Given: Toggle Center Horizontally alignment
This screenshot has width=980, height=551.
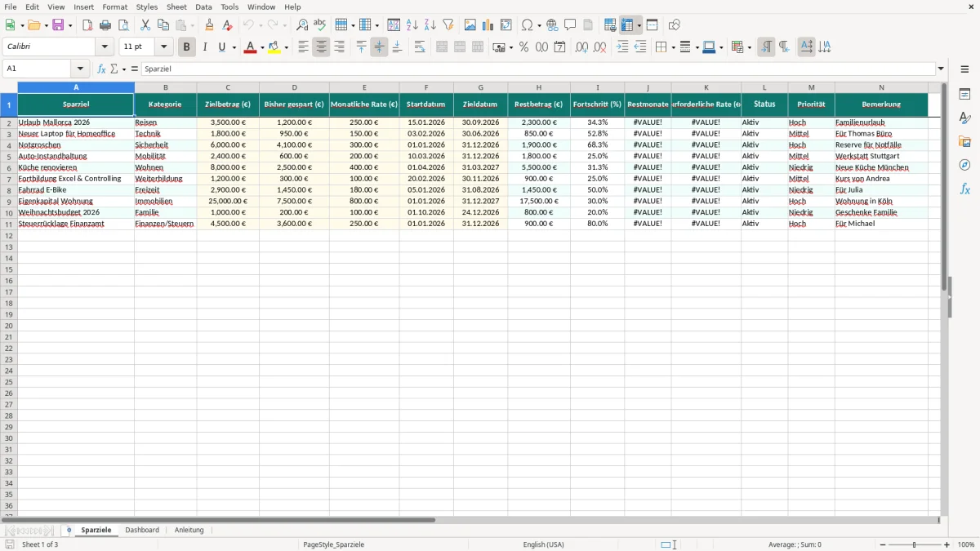Looking at the screenshot, I should (x=321, y=47).
